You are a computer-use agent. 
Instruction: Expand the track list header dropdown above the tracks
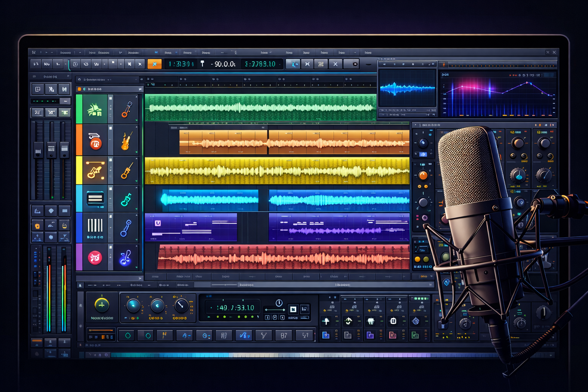[x=136, y=80]
